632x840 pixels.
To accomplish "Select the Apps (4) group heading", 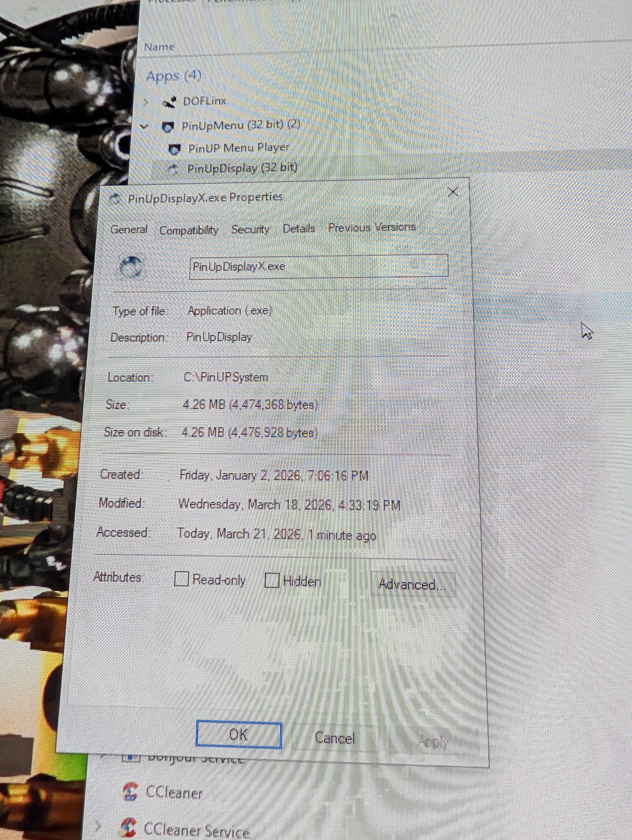I will [173, 76].
